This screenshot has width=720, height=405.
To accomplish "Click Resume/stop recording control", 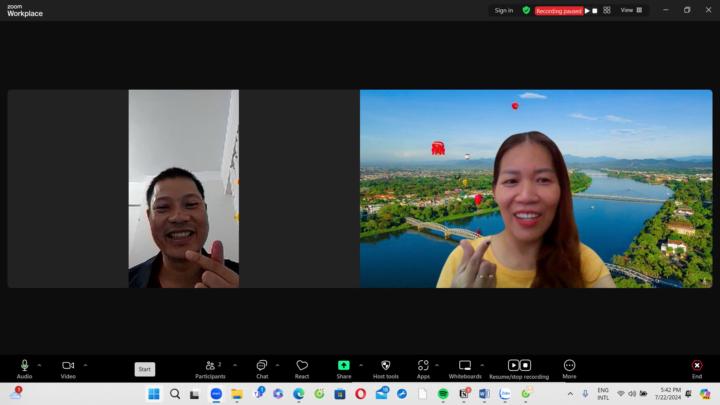I will (519, 366).
